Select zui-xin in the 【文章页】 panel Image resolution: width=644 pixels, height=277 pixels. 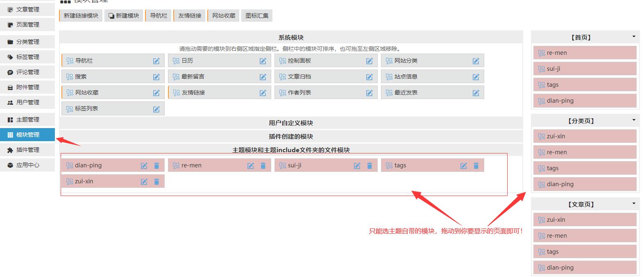[x=585, y=220]
